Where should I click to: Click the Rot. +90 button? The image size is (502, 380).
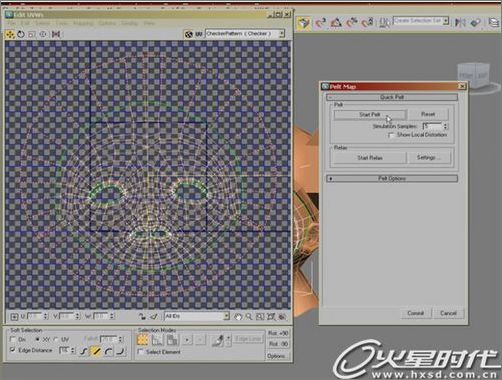click(278, 333)
